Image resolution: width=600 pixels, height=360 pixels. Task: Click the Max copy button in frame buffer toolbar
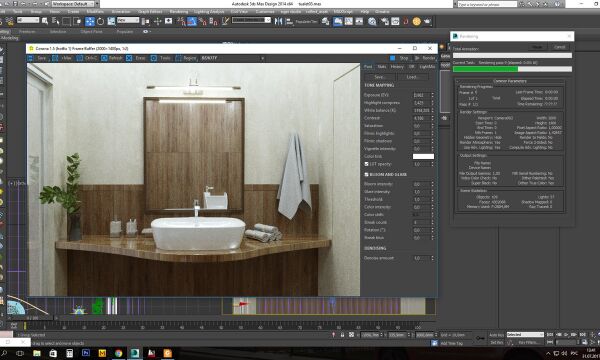click(x=62, y=58)
